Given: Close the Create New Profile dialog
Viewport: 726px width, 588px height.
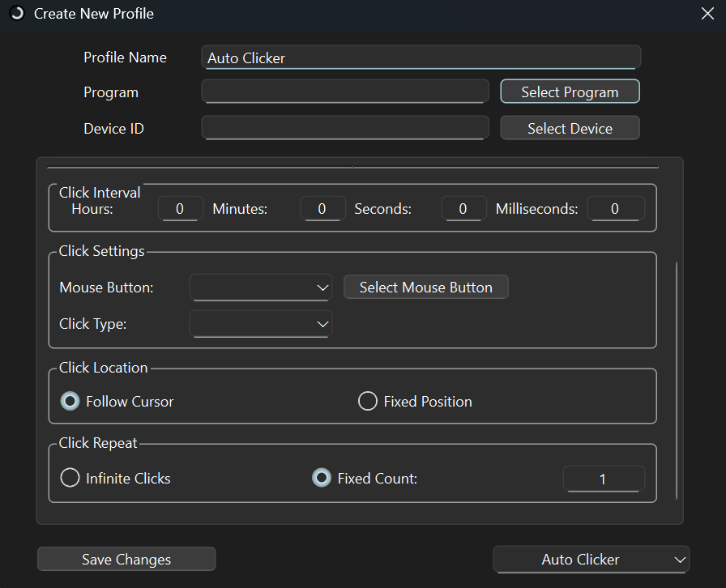Looking at the screenshot, I should click(707, 14).
